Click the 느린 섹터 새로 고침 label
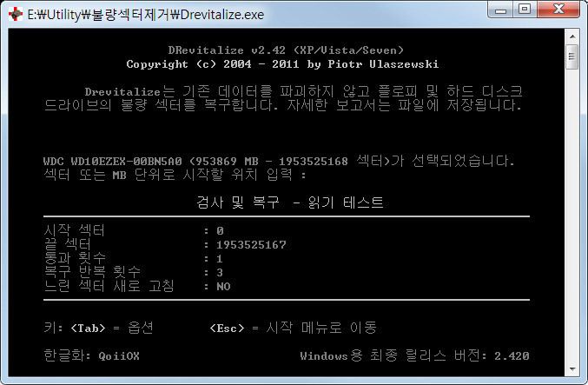Viewport: 588px width, 385px height. point(109,286)
